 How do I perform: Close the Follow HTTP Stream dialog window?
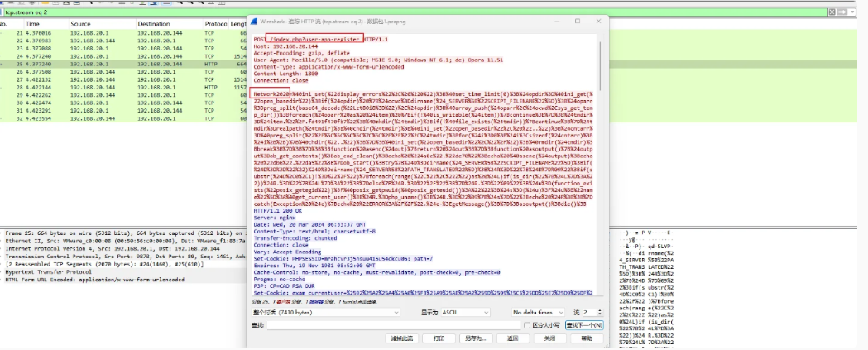[x=598, y=21]
